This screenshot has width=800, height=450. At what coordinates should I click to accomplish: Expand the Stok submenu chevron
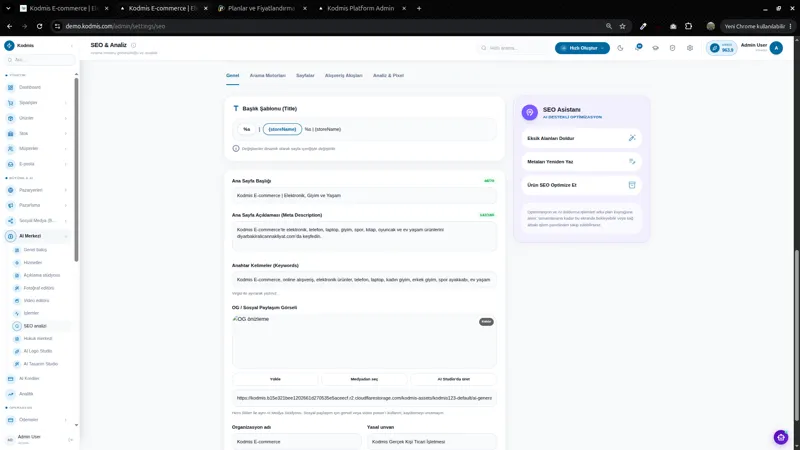(x=66, y=133)
